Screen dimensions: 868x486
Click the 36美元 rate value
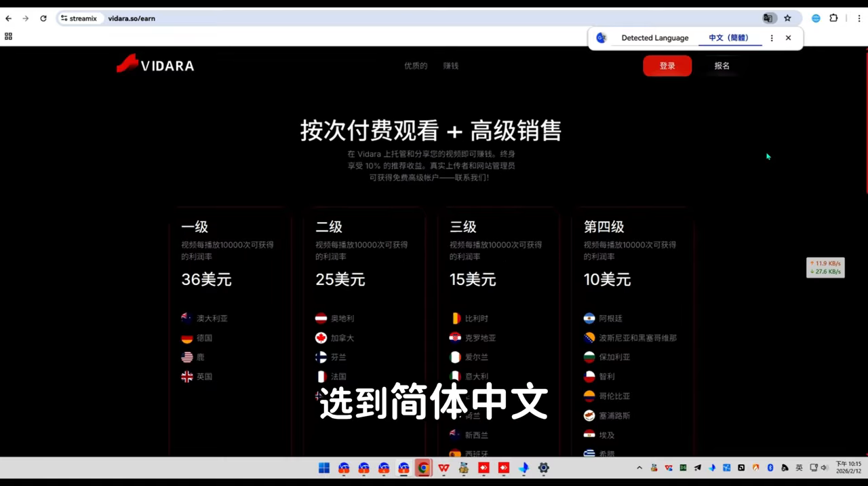[206, 279]
